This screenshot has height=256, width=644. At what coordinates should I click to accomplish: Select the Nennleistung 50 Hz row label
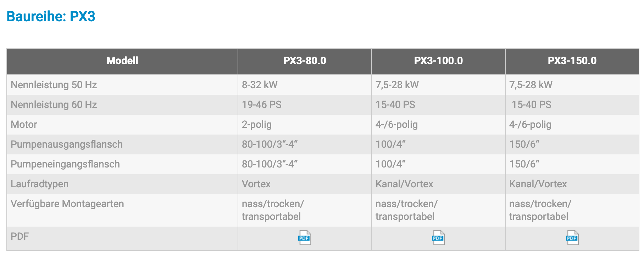click(54, 85)
